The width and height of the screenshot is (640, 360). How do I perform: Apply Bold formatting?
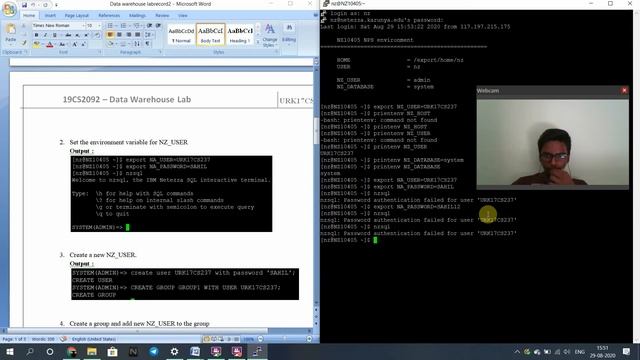[36, 35]
